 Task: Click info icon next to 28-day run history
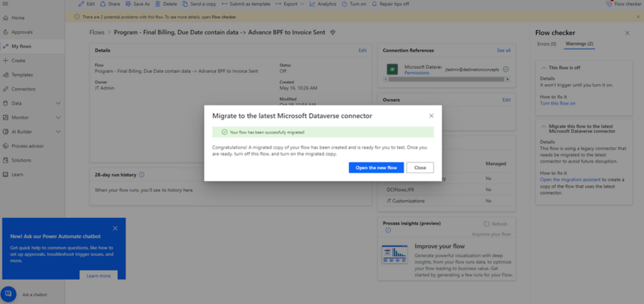pos(142,175)
